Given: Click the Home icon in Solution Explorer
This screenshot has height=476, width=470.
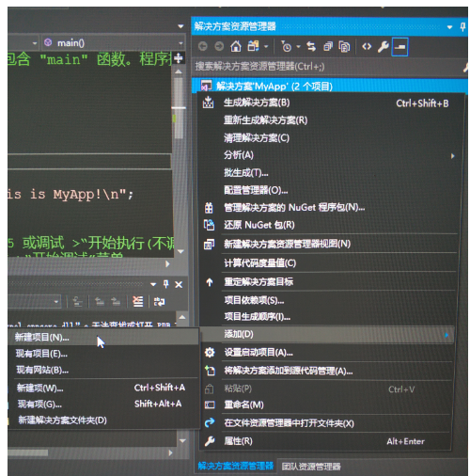Looking at the screenshot, I should click(x=236, y=47).
